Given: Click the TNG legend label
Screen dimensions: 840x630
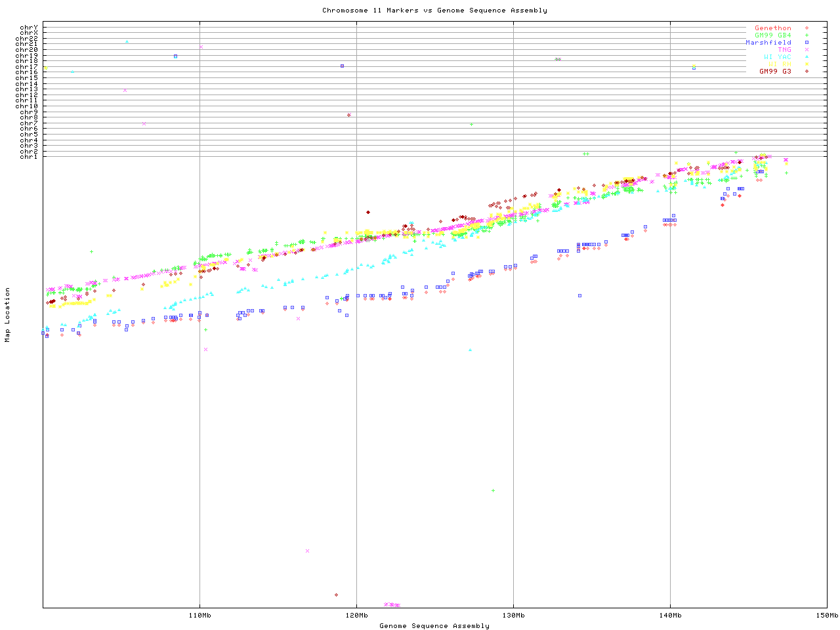Looking at the screenshot, I should (784, 50).
